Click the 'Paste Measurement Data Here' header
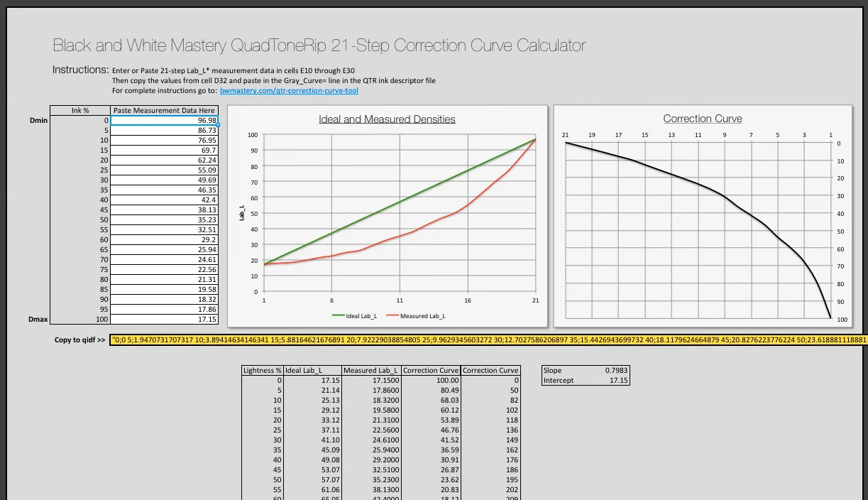This screenshot has height=500, width=868. [165, 111]
